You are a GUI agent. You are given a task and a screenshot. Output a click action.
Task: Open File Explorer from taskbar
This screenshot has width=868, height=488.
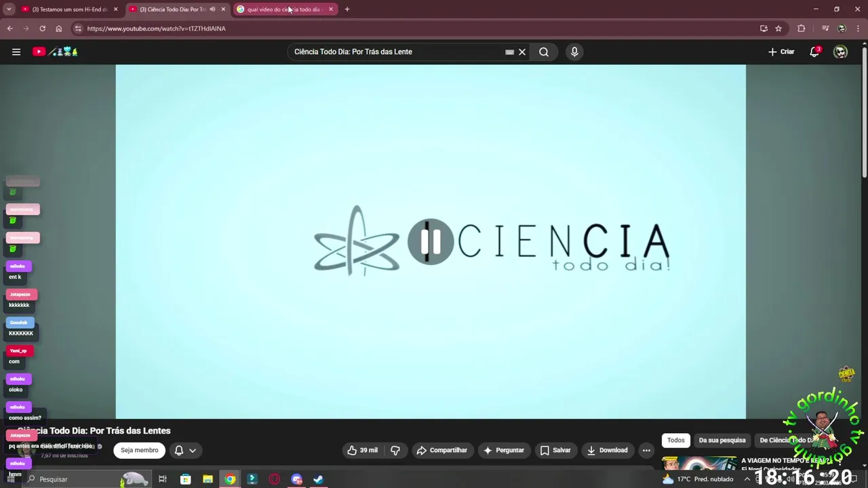pyautogui.click(x=208, y=479)
